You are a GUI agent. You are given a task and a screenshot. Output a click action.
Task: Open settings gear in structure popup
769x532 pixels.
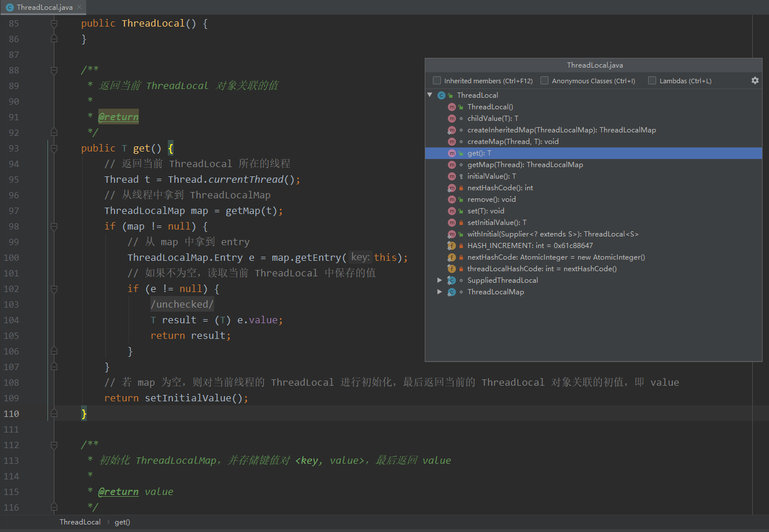(x=755, y=80)
